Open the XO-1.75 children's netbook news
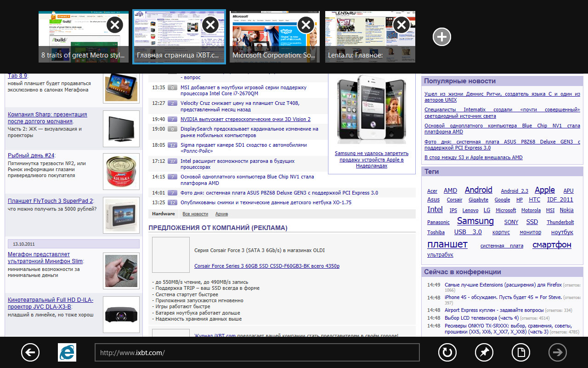Image resolution: width=588 pixels, height=368 pixels. [266, 202]
